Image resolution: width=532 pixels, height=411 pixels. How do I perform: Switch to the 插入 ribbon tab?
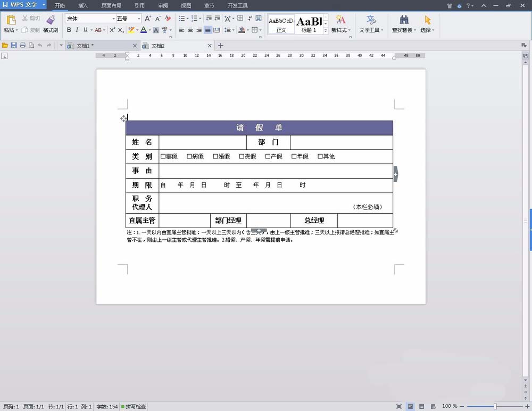(82, 6)
